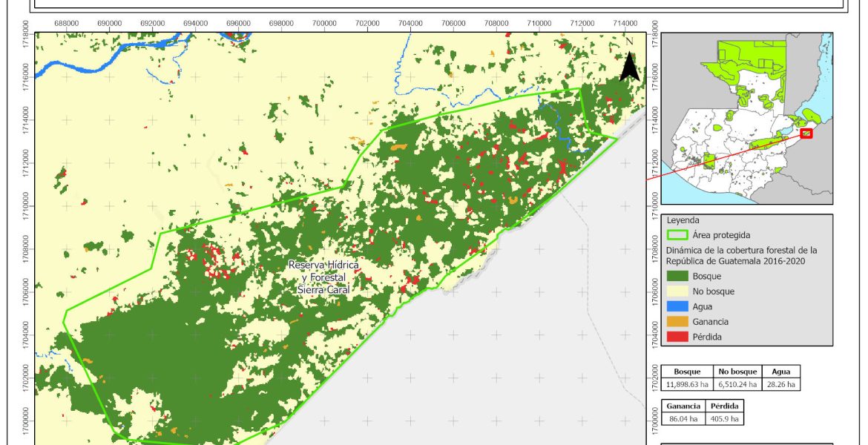868x445 pixels.
Task: Click the dark green Bosque legend swatch
Action: [x=677, y=276]
